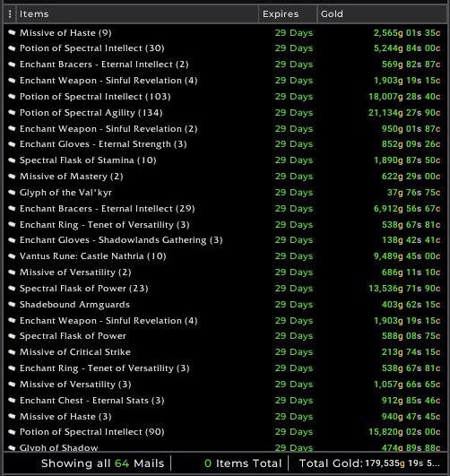Select Enchant Chest - Eternal Stats (3) name

tap(92, 401)
